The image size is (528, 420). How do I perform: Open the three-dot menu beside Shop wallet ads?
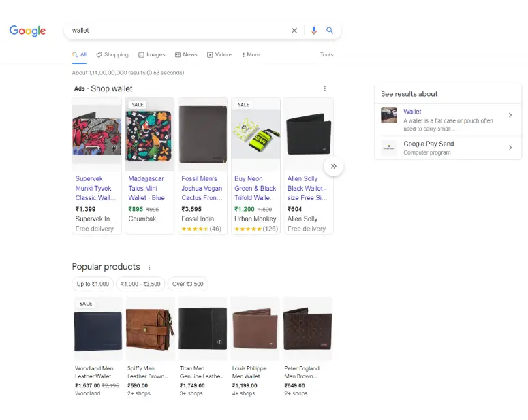tap(324, 88)
